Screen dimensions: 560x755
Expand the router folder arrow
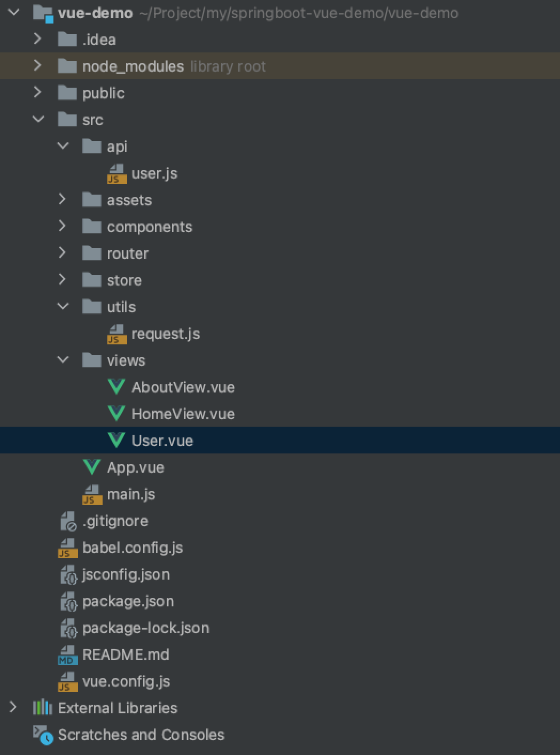coord(62,253)
